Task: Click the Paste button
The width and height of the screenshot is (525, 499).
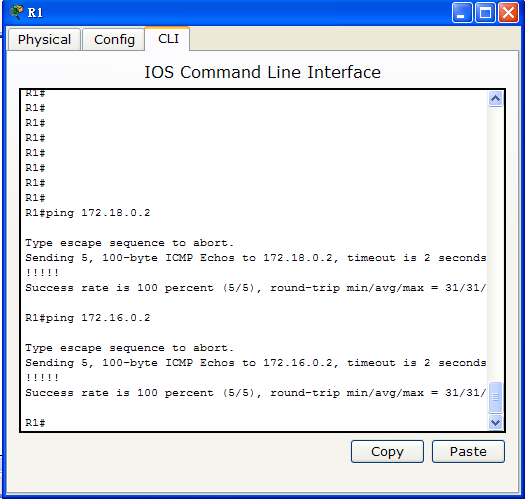Action: tap(468, 451)
